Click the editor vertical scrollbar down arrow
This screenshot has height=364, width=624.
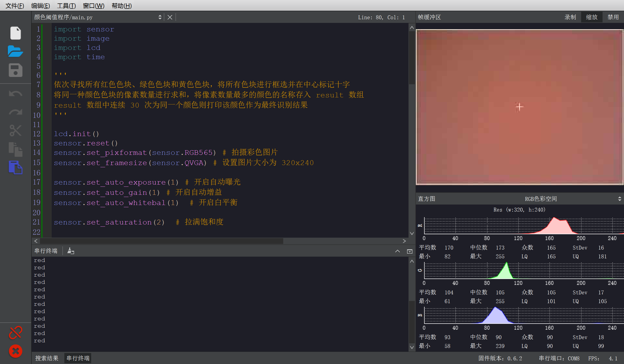pos(411,233)
